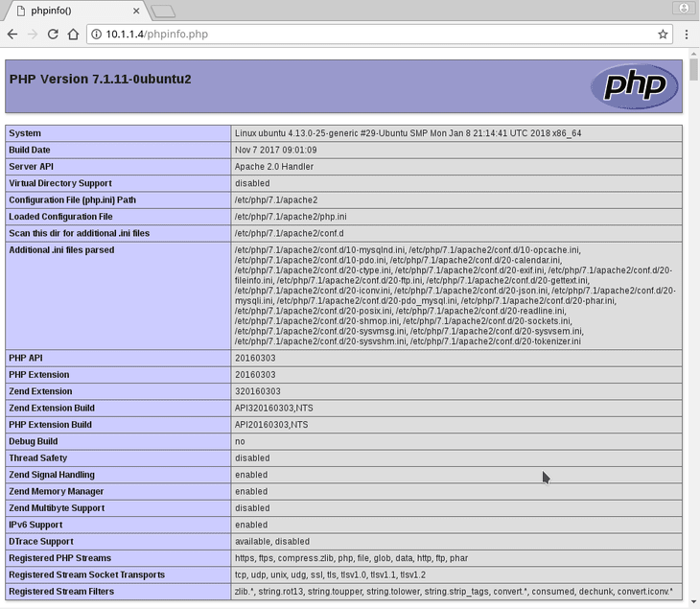Click the API320160303,NTS value
The image size is (700, 609).
[x=274, y=409]
